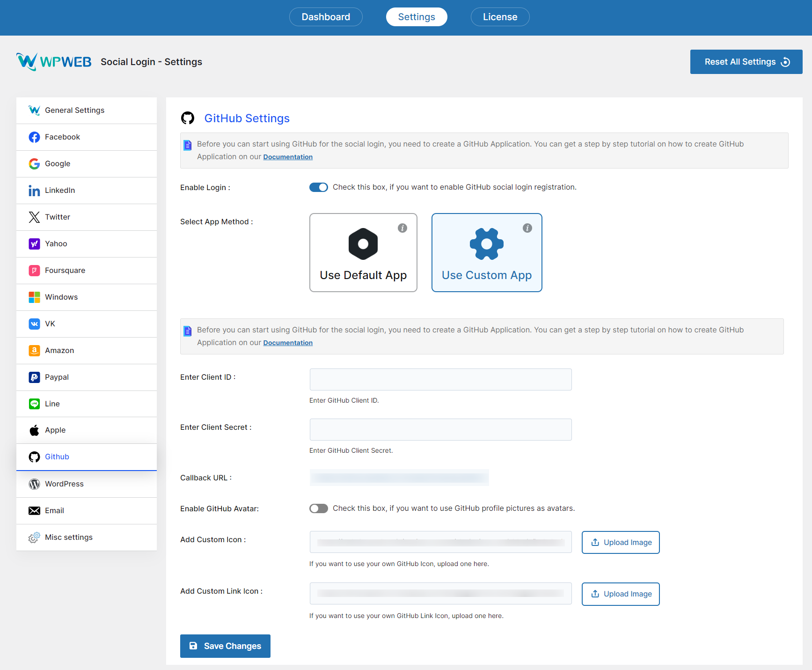Click the WordPress icon in sidebar
812x670 pixels.
(x=34, y=484)
